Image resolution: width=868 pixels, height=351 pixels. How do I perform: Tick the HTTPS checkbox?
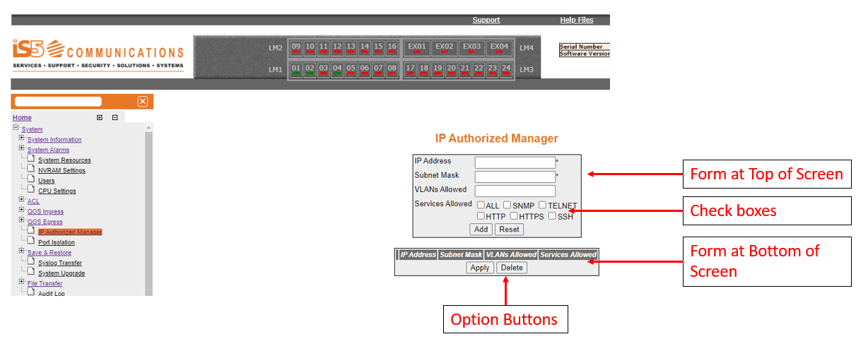514,216
